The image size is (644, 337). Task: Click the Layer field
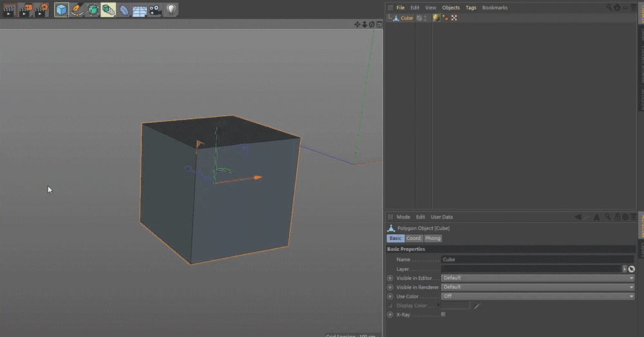(531, 269)
